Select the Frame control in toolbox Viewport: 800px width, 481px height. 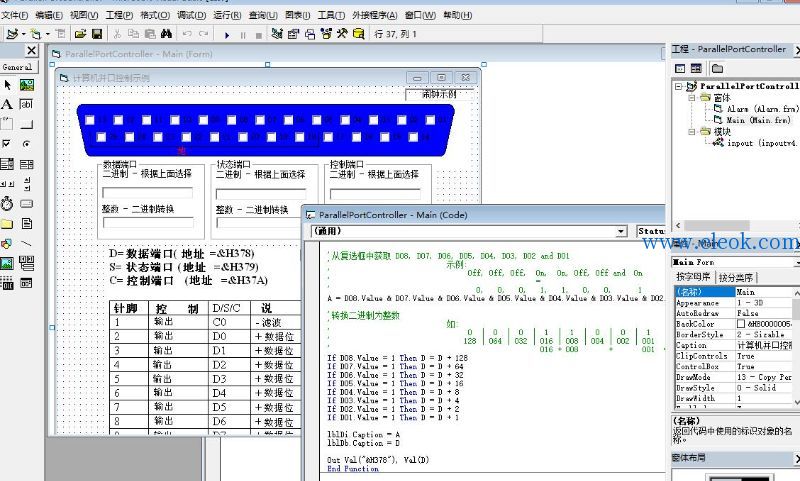pos(7,124)
